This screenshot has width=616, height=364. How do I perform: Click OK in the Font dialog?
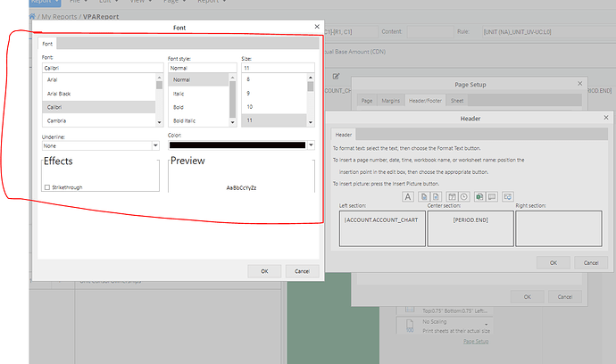coord(264,270)
